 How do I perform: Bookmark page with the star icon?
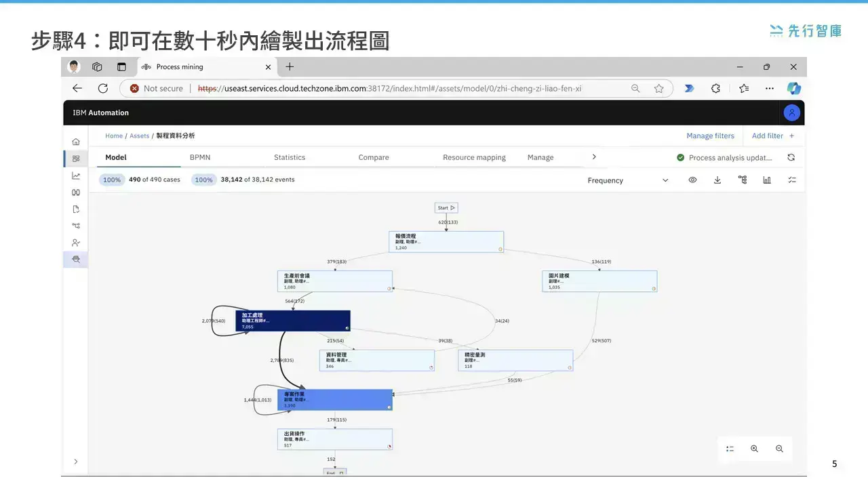(x=658, y=88)
